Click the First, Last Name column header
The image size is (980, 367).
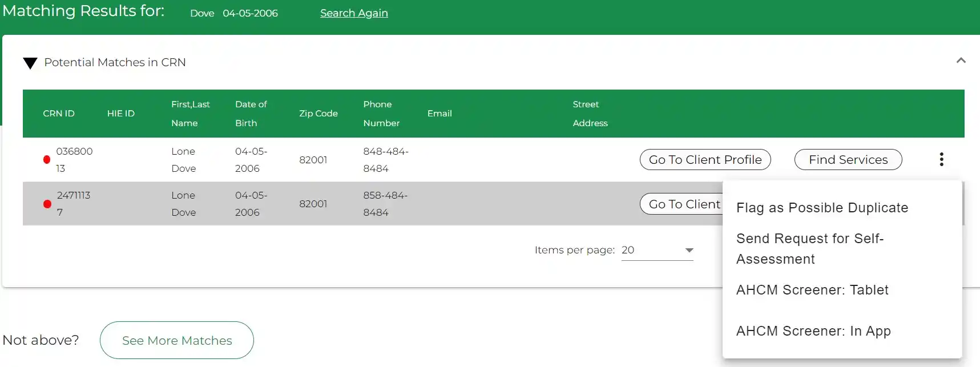coord(190,114)
